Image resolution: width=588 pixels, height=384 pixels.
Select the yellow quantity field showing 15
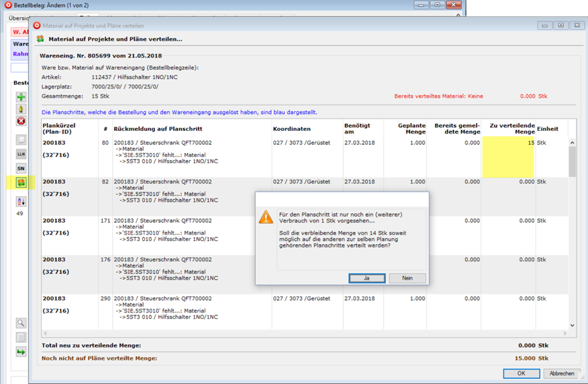(x=508, y=156)
